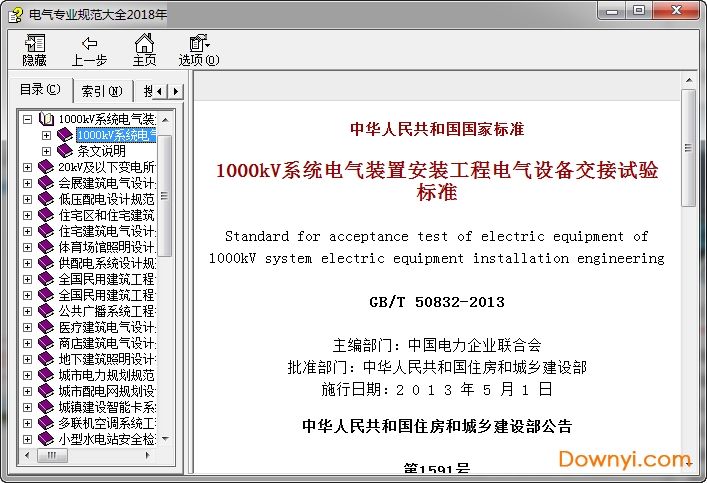Click the document pane vertical scrollbar down arrow

pyautogui.click(x=688, y=465)
